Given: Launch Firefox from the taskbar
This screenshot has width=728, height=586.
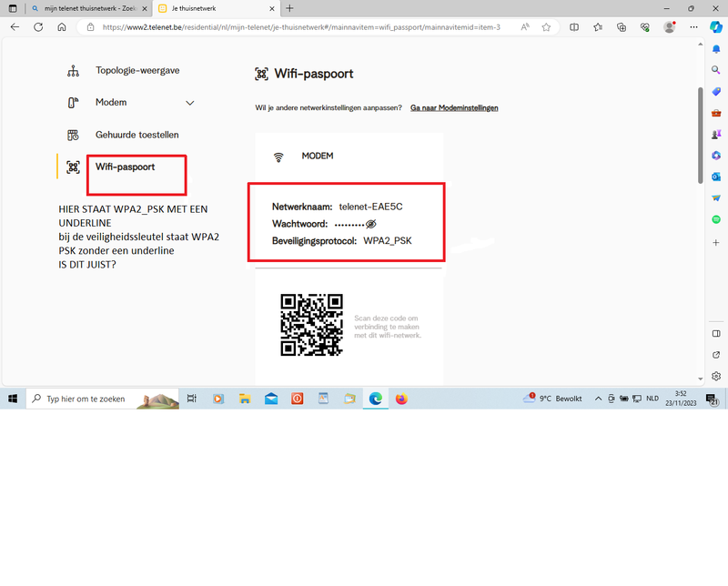Looking at the screenshot, I should click(401, 399).
